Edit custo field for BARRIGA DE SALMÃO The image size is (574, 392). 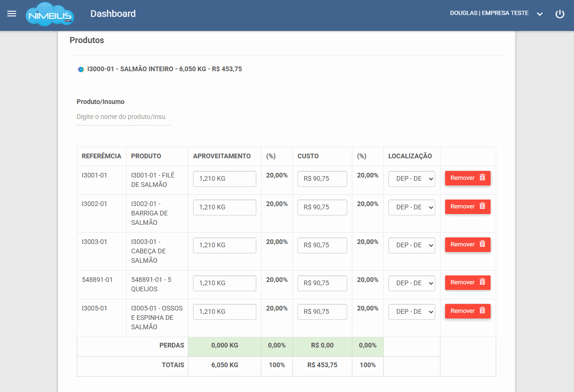(x=322, y=207)
